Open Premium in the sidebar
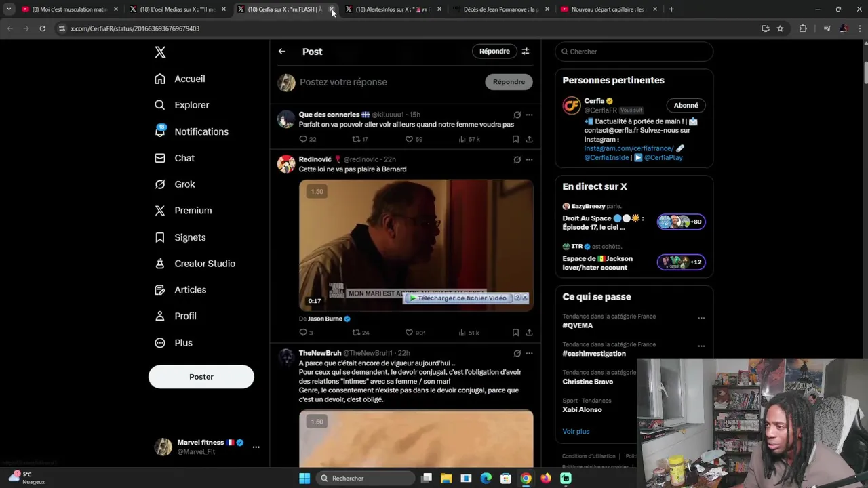 [x=183, y=211]
